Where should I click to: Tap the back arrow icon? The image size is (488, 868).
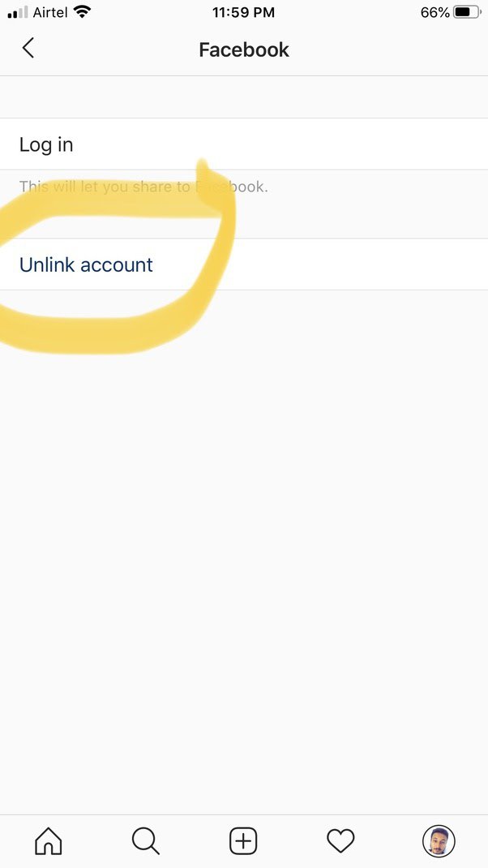coord(28,48)
